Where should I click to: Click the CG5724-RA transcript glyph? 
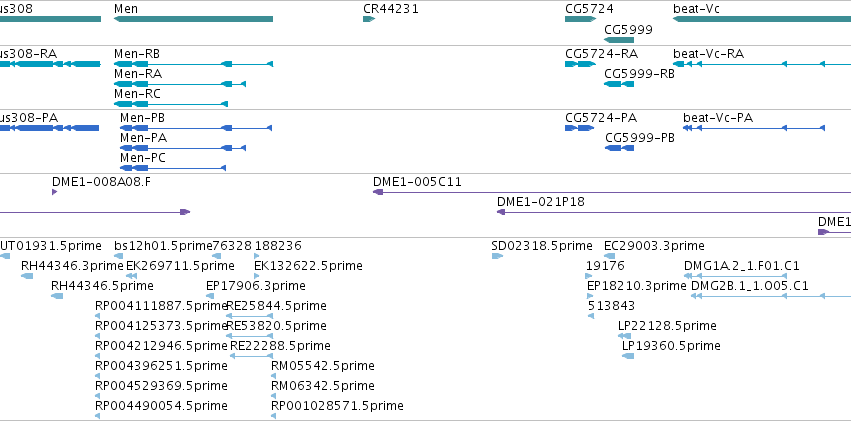[581, 64]
